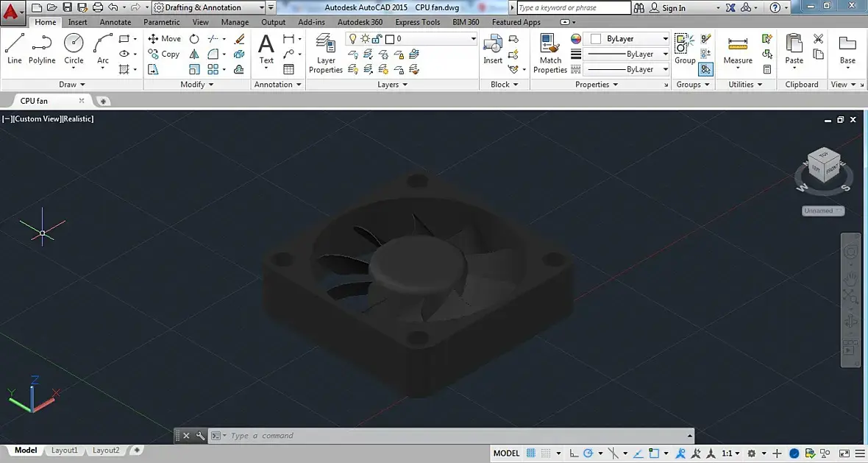Select the Polyline tool
The width and height of the screenshot is (868, 463).
pos(42,49)
